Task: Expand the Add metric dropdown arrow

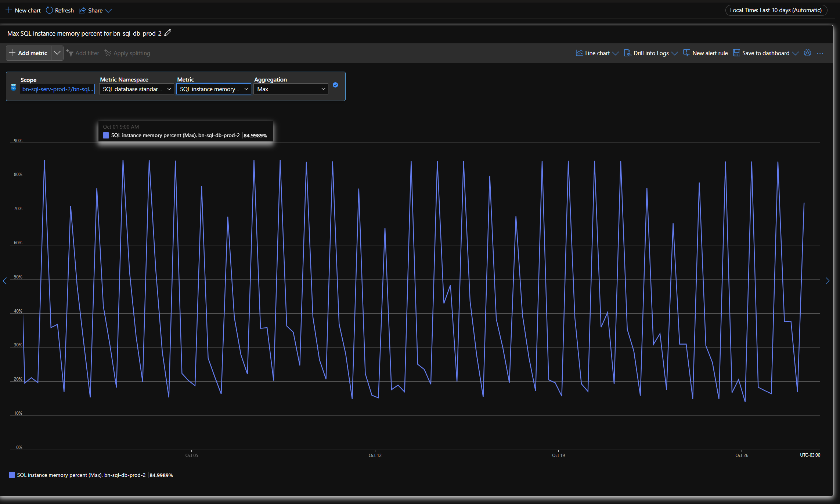Action: (x=57, y=53)
